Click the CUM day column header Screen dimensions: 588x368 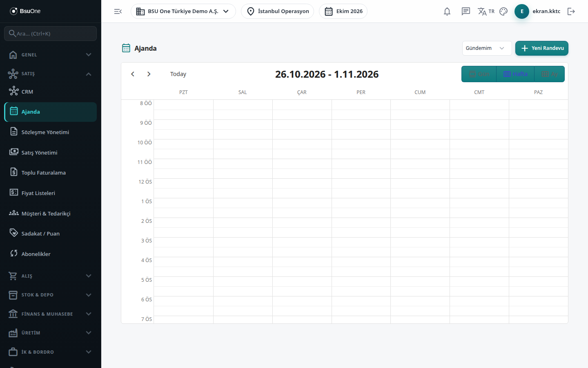(x=420, y=92)
